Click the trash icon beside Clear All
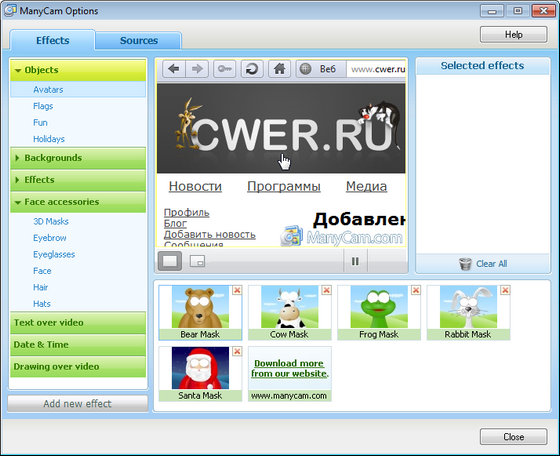Viewport: 560px width, 456px height. 465,264
